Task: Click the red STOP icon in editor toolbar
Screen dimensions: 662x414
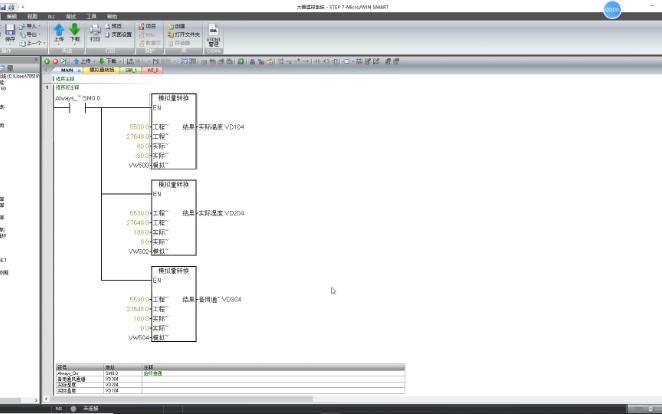Action: 55,61
